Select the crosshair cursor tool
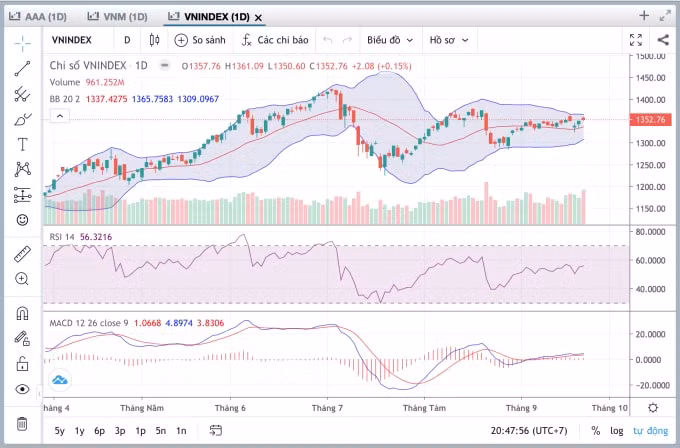Screen dimensions: 680x448 pyautogui.click(x=22, y=43)
